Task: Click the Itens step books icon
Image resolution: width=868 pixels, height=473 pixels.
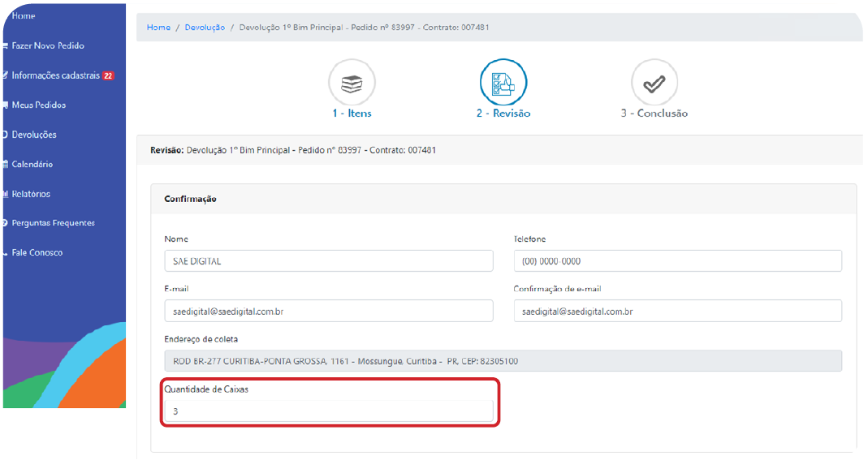Action: pos(352,83)
